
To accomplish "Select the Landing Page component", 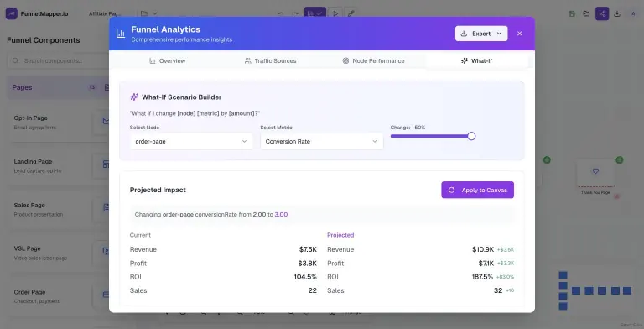I will point(59,165).
